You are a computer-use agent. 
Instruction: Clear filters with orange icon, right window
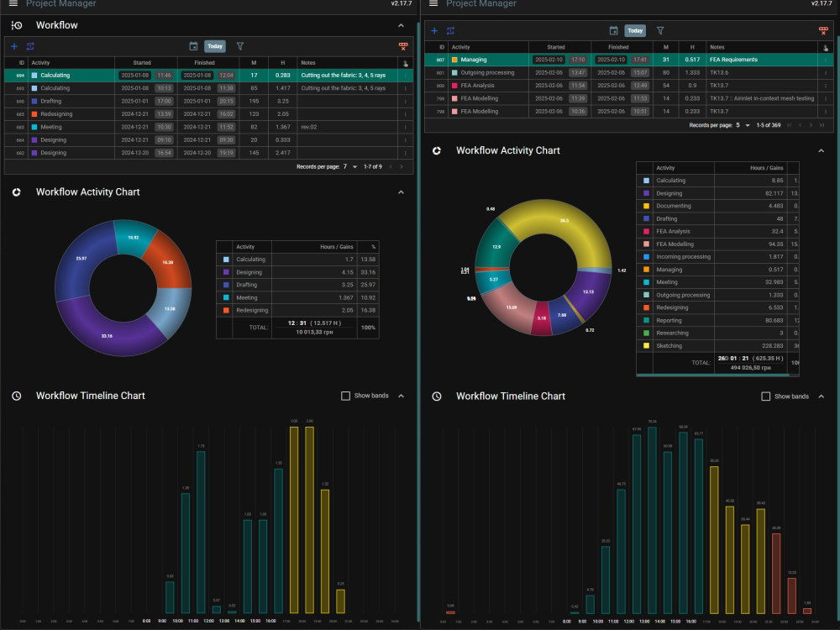823,30
